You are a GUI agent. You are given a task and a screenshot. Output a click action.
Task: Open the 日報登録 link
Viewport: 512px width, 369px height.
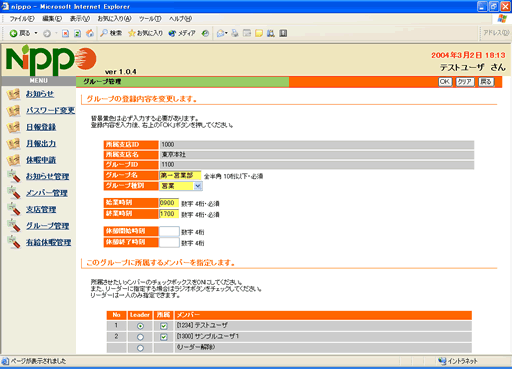coord(41,127)
